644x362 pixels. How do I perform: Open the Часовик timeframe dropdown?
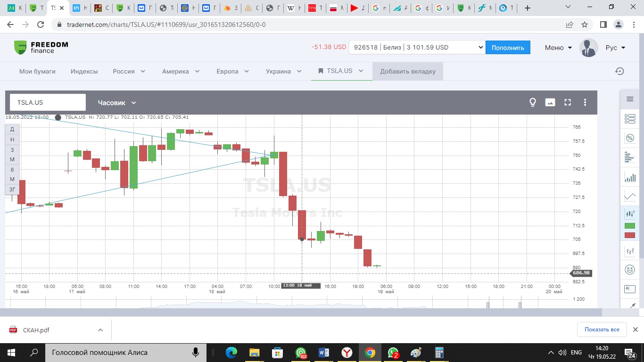coord(117,102)
